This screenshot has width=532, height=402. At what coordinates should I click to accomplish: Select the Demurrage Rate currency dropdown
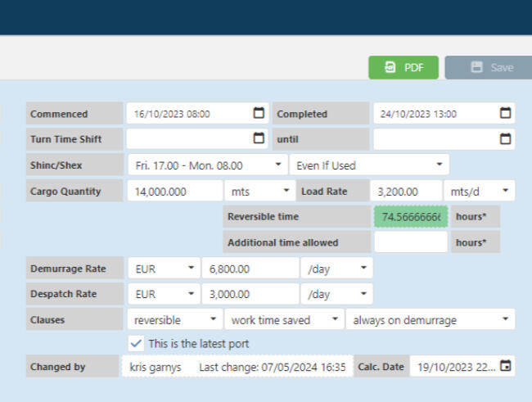pos(163,268)
